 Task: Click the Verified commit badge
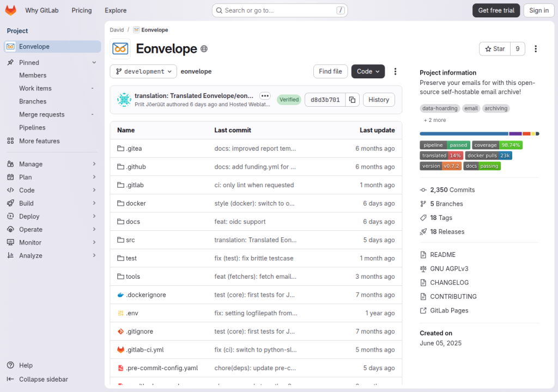(x=289, y=100)
